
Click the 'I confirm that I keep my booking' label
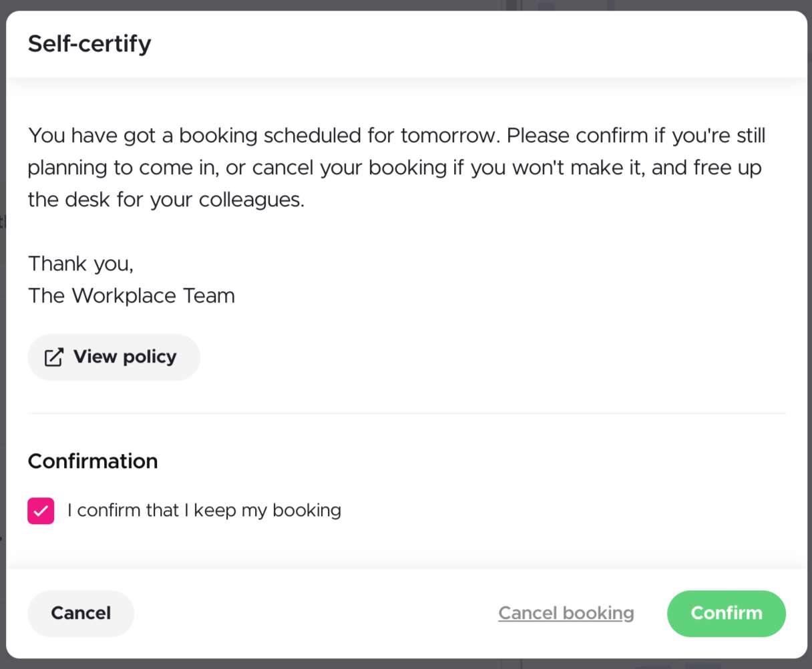point(204,511)
